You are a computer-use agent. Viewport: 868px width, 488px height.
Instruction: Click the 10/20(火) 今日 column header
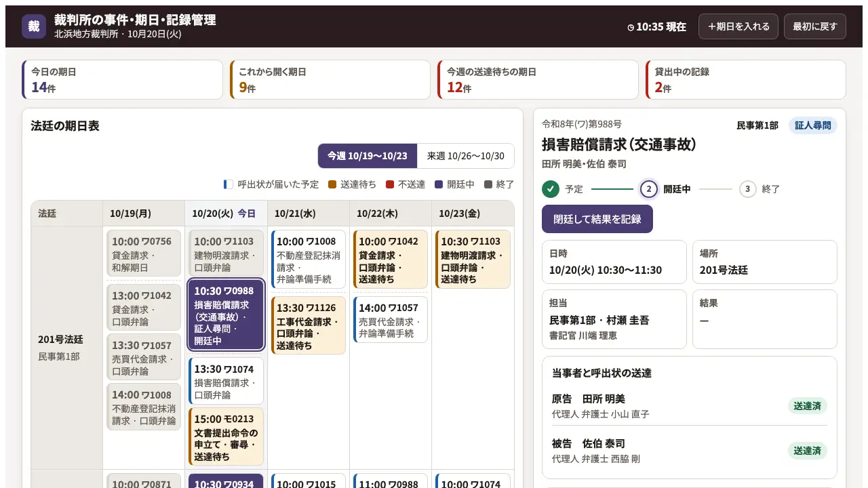coord(226,213)
